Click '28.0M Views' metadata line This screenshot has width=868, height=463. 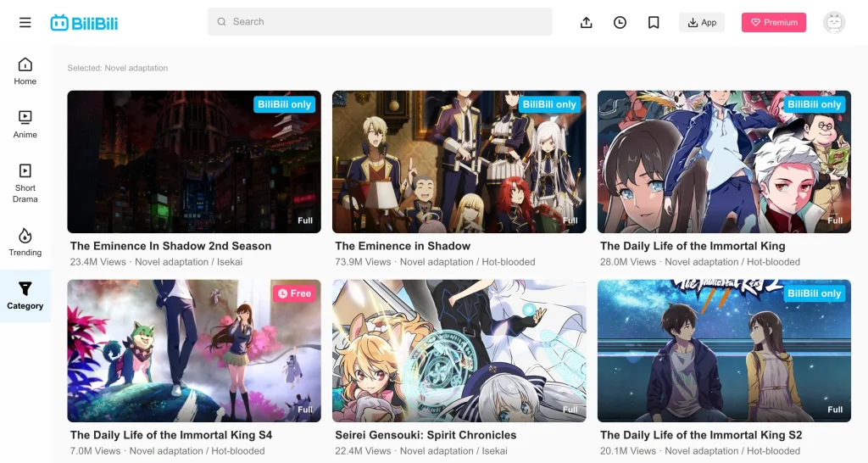click(x=700, y=262)
